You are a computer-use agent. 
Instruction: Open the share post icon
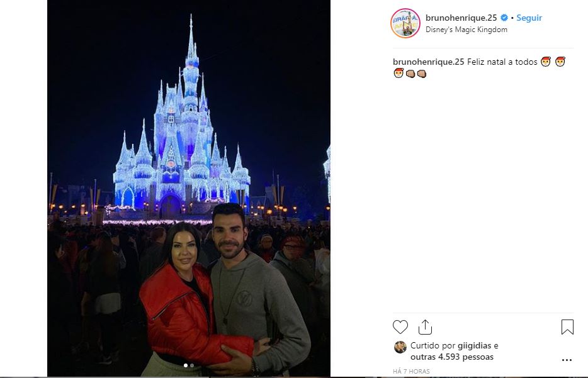coord(425,327)
